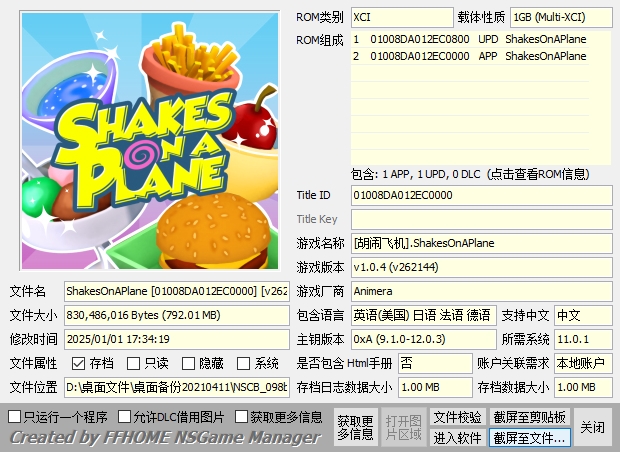Screen dimensions: 620x452
Task: Open the app via 进入软件 button
Action: click(457, 438)
